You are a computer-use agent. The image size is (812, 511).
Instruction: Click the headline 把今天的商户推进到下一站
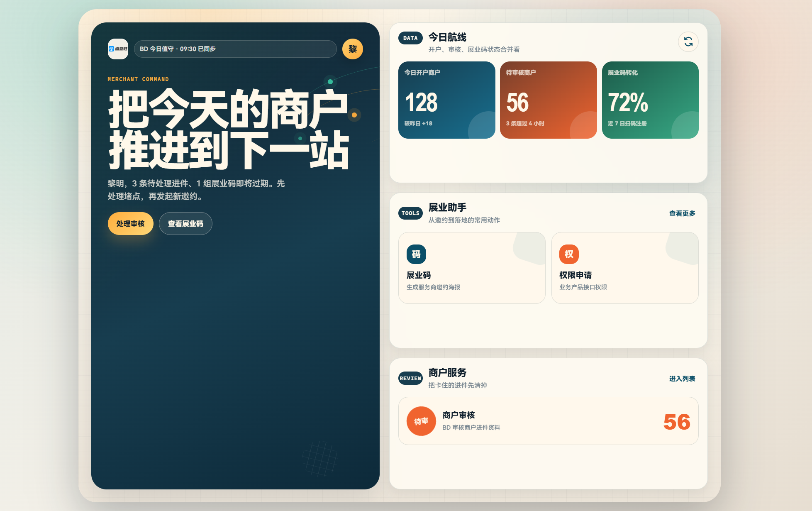229,129
